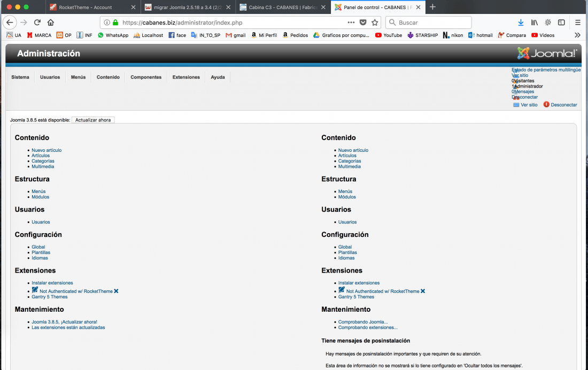This screenshot has width=588, height=370.
Task: Open the Sistema menu
Action: [x=20, y=78]
